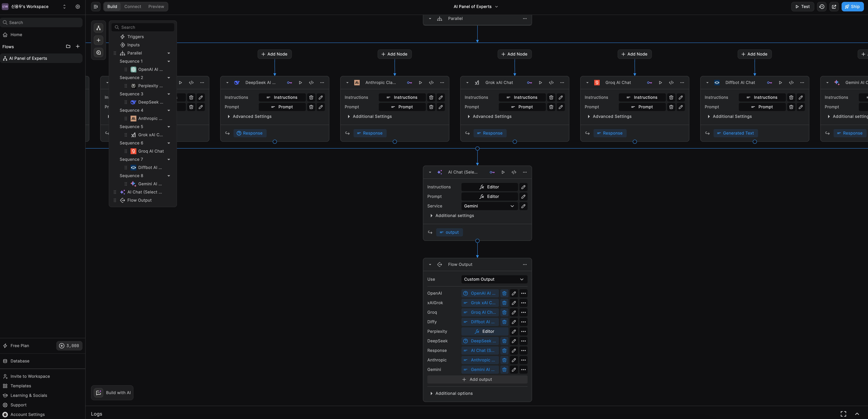The width and height of the screenshot is (868, 419).
Task: Create a new folder in Flows
Action: point(68,47)
